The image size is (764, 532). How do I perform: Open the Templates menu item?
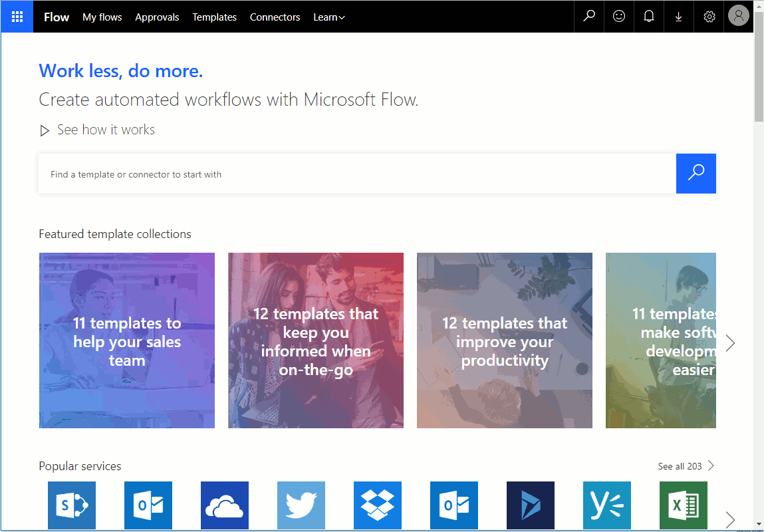(214, 17)
